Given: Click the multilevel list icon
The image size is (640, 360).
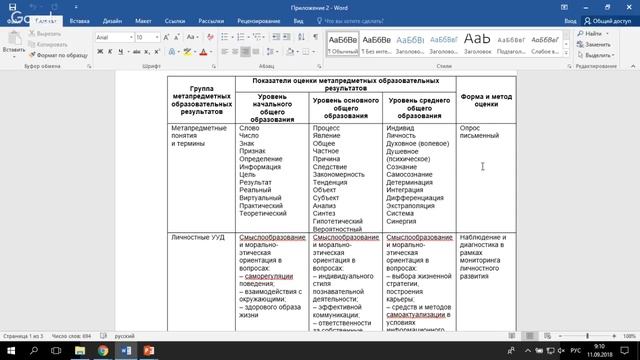Looking at the screenshot, I should [257, 37].
